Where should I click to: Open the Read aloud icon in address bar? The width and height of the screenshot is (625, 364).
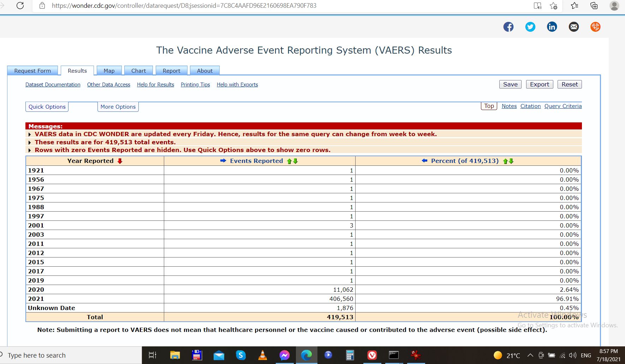[x=537, y=6]
